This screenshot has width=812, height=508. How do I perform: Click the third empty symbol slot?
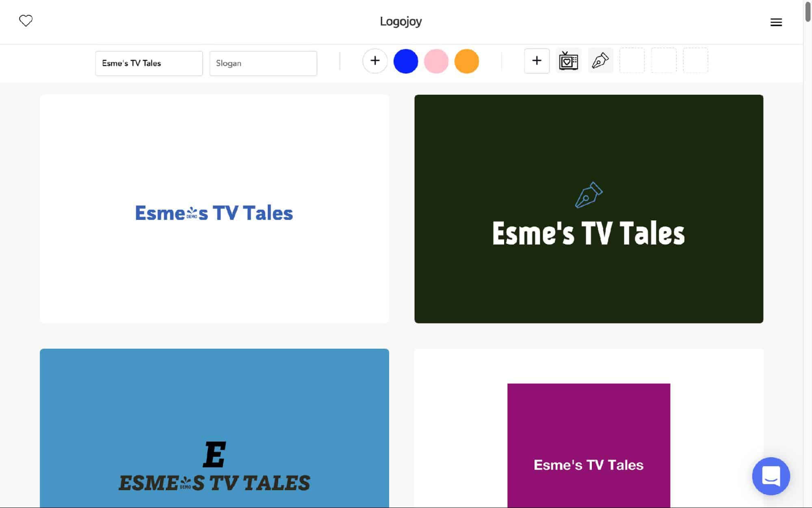click(x=695, y=61)
